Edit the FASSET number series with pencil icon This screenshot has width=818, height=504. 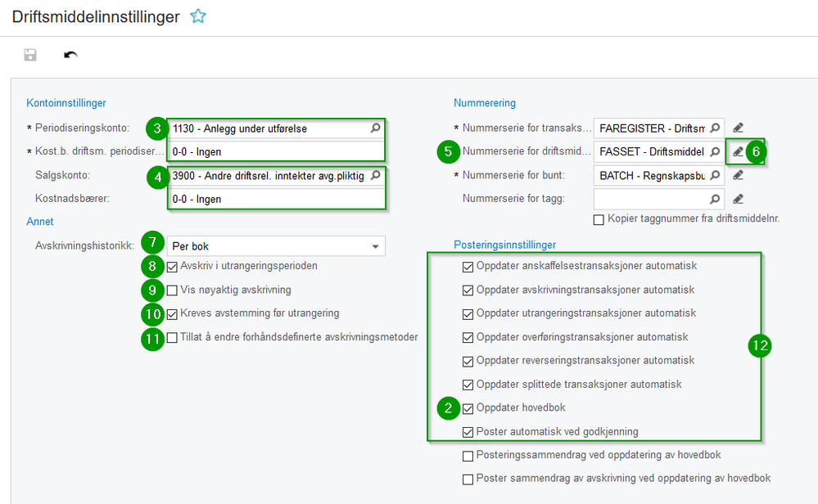click(738, 151)
